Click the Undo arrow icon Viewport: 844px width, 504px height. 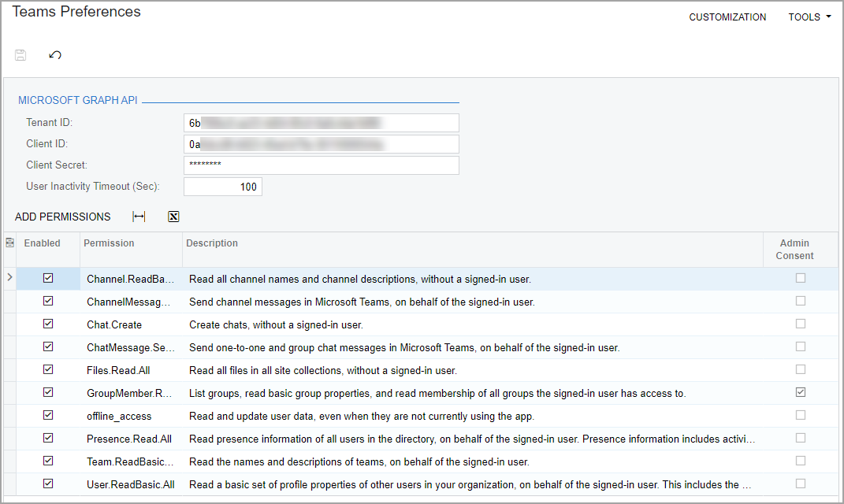55,55
